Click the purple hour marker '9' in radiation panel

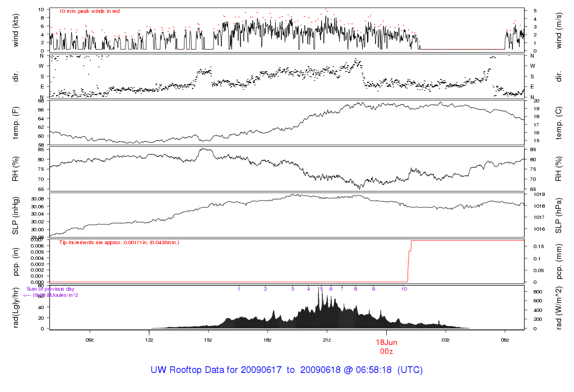[x=373, y=289]
